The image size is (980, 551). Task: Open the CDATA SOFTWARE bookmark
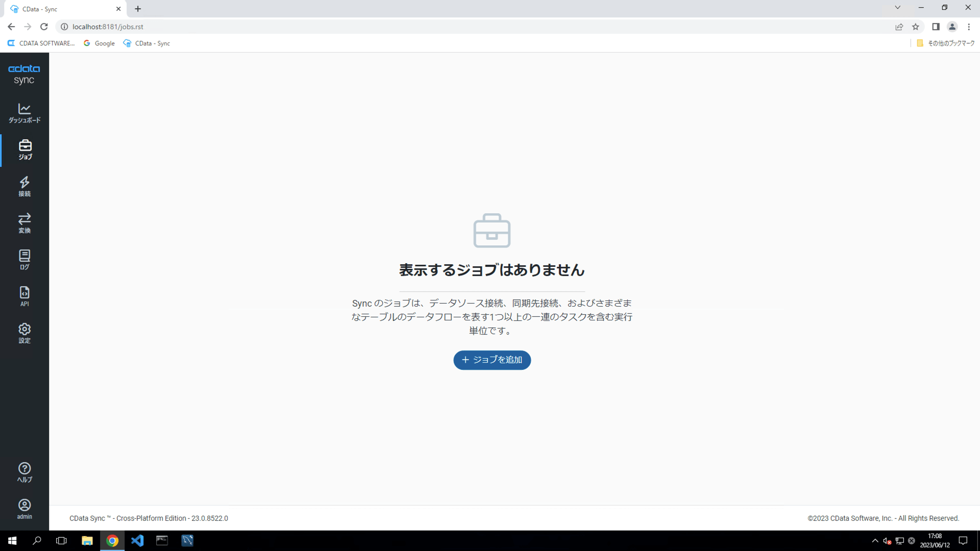point(41,43)
